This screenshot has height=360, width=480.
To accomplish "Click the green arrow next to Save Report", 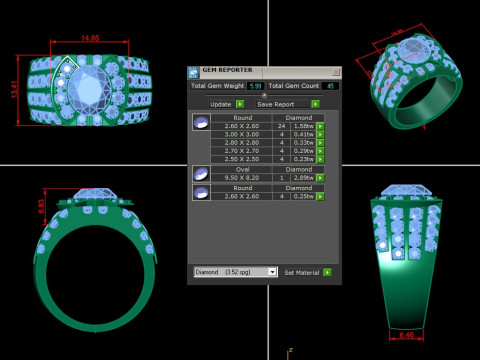I will (315, 104).
